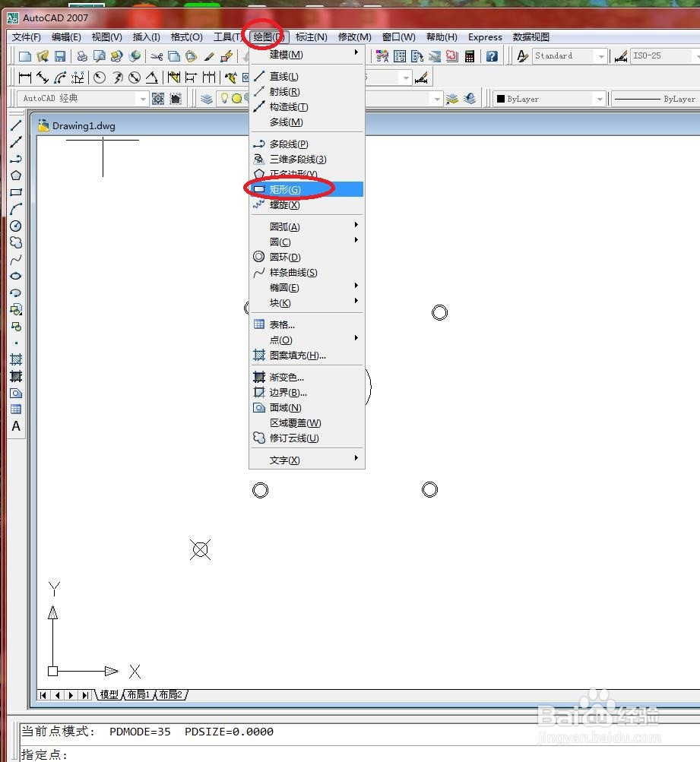Select the Ellipse tool in left toolbar
The height and width of the screenshot is (762, 700).
[16, 276]
